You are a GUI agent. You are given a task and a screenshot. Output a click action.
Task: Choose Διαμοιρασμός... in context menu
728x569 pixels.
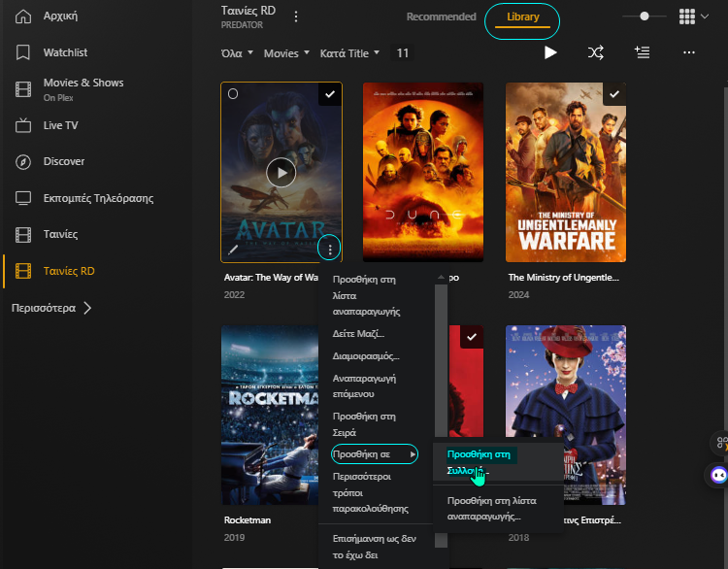(377, 356)
